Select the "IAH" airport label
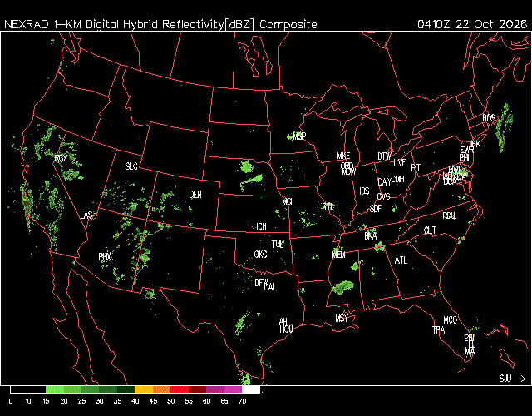The image size is (532, 416). coord(282,321)
